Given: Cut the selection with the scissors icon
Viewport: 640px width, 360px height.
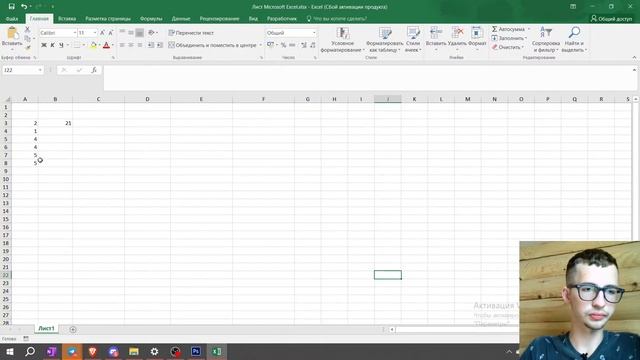Looking at the screenshot, I should click(x=27, y=29).
